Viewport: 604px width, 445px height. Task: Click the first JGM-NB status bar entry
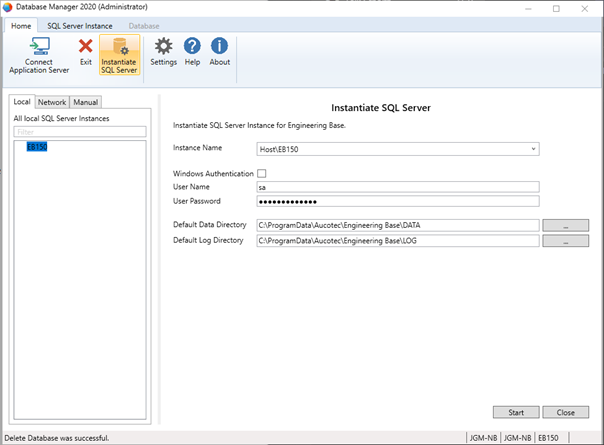(483, 438)
